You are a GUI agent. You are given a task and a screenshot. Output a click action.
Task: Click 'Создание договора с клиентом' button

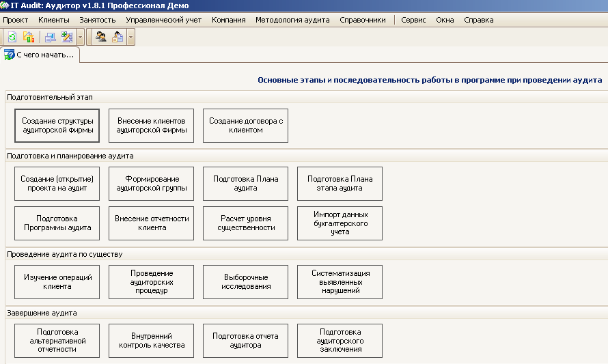(x=245, y=126)
